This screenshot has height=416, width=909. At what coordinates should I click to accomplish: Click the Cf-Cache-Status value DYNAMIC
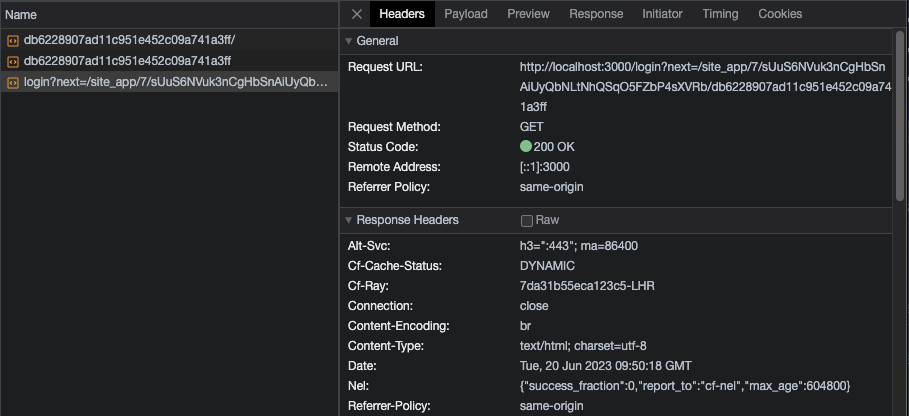tap(547, 266)
